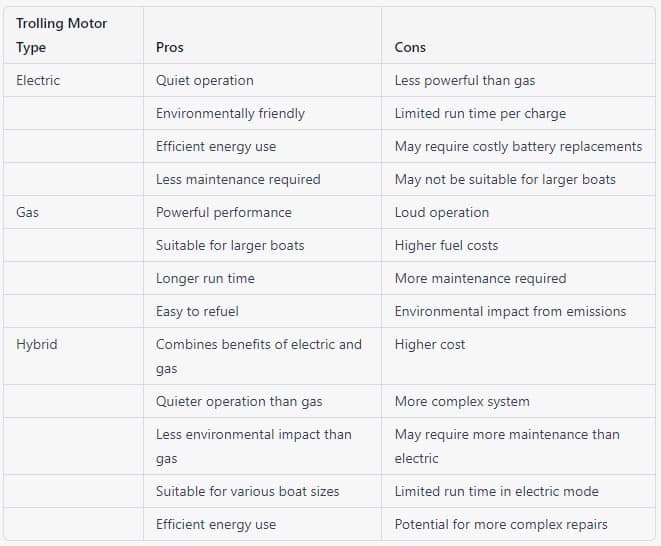Click the Cons column header
The width and height of the screenshot is (661, 546).
410,47
